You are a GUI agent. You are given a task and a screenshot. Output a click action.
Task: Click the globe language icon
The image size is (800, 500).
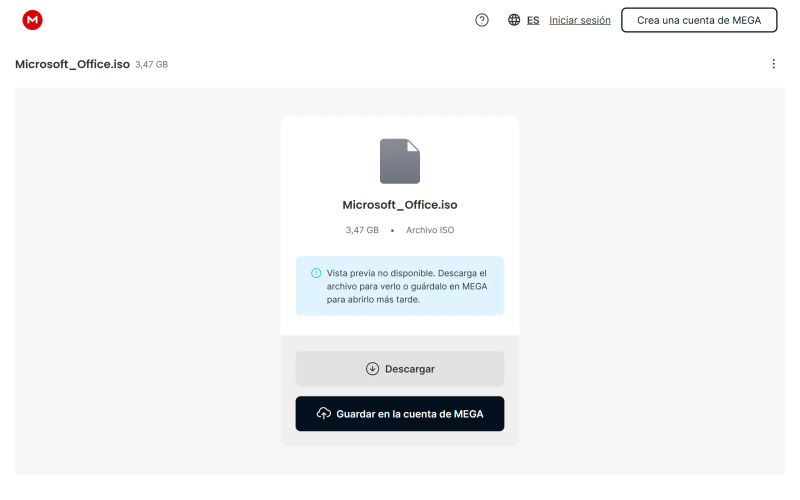tap(514, 20)
